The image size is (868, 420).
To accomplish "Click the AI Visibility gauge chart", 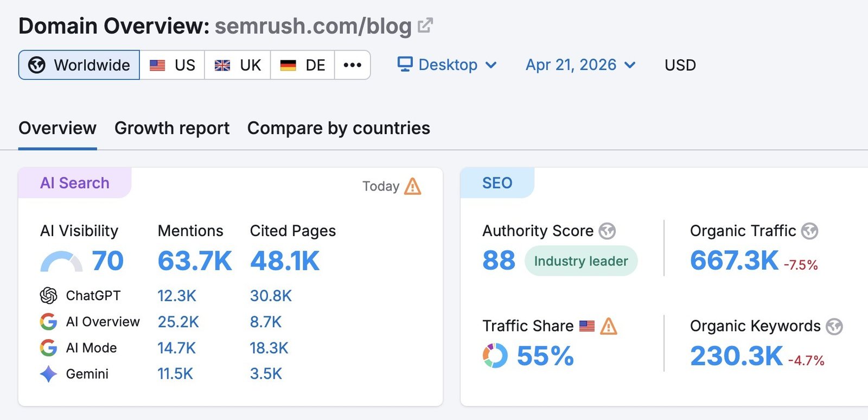I will (x=61, y=261).
